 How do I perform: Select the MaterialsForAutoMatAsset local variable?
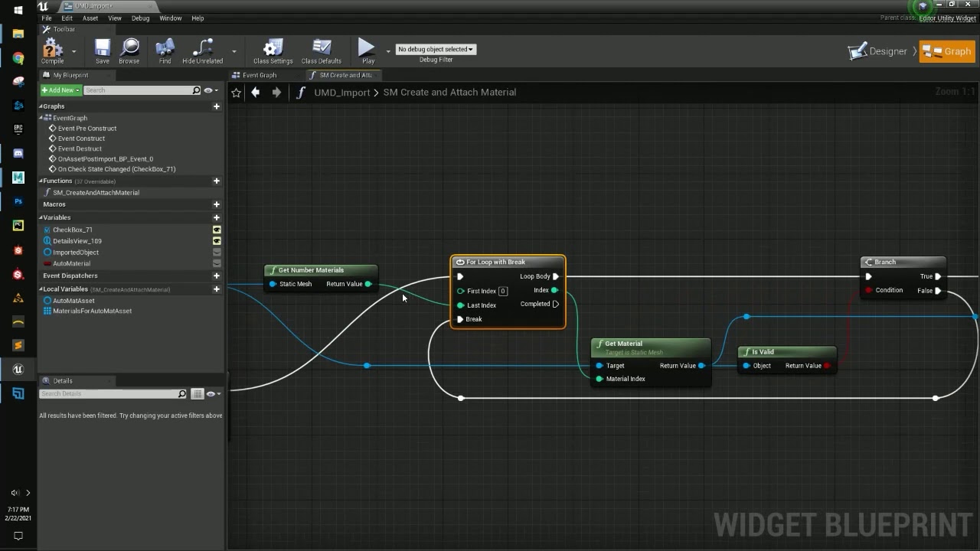click(x=92, y=311)
